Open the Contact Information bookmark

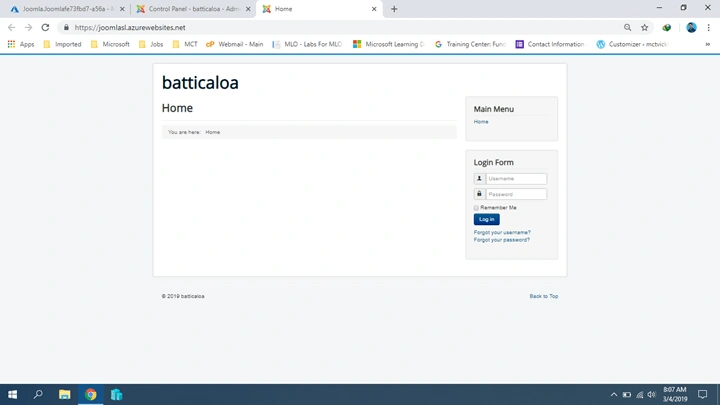550,44
